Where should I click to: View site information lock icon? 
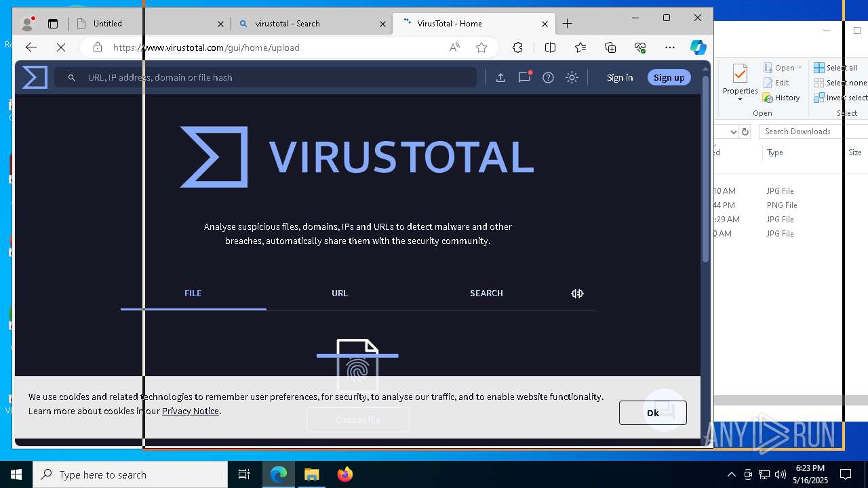[x=98, y=47]
